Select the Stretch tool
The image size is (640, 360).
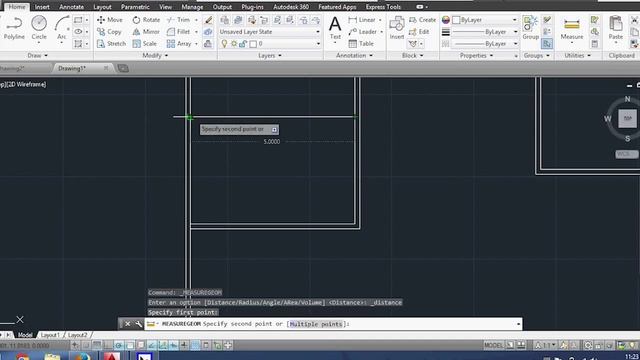point(111,43)
